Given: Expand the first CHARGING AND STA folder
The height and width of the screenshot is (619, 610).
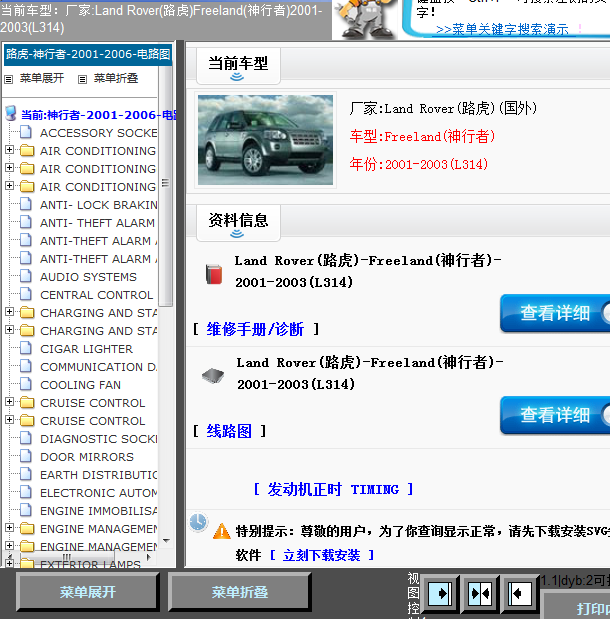Looking at the screenshot, I should (x=9, y=312).
